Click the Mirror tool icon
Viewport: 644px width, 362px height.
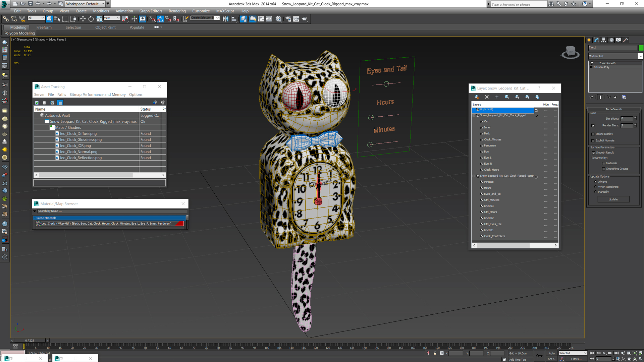click(225, 19)
